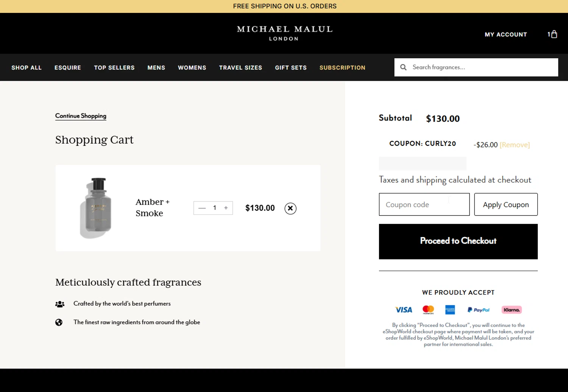Open My Account
This screenshot has width=568, height=392.
(506, 34)
